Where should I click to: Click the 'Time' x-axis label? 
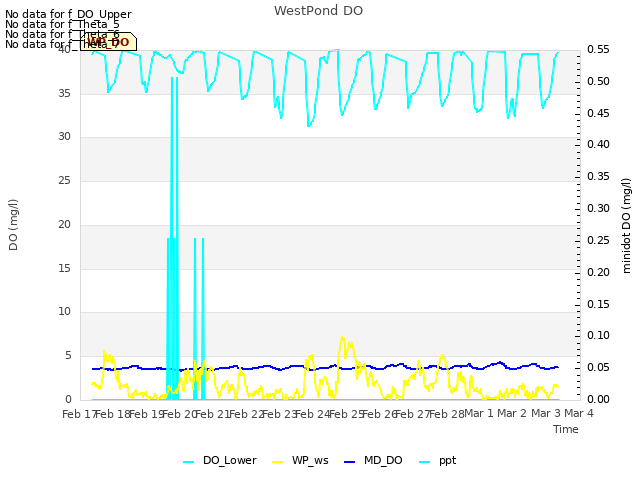[566, 429]
